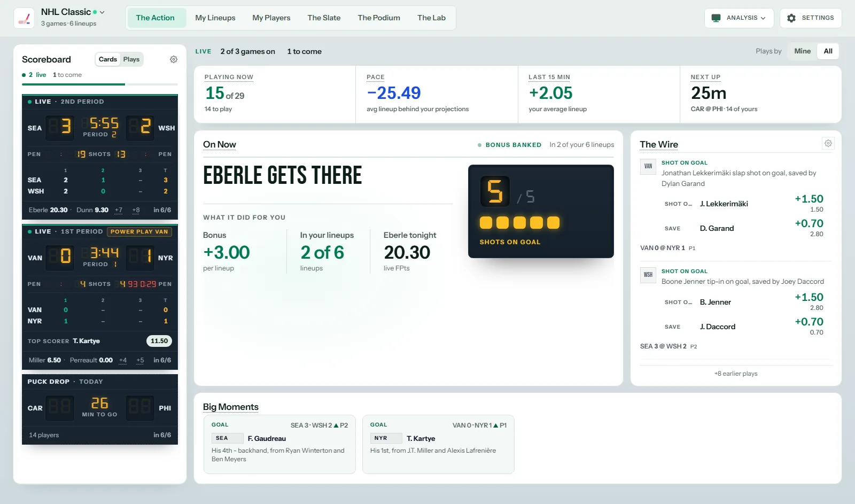This screenshot has width=855, height=504.
Task: Expand +8 more players in SEA game
Action: click(136, 210)
